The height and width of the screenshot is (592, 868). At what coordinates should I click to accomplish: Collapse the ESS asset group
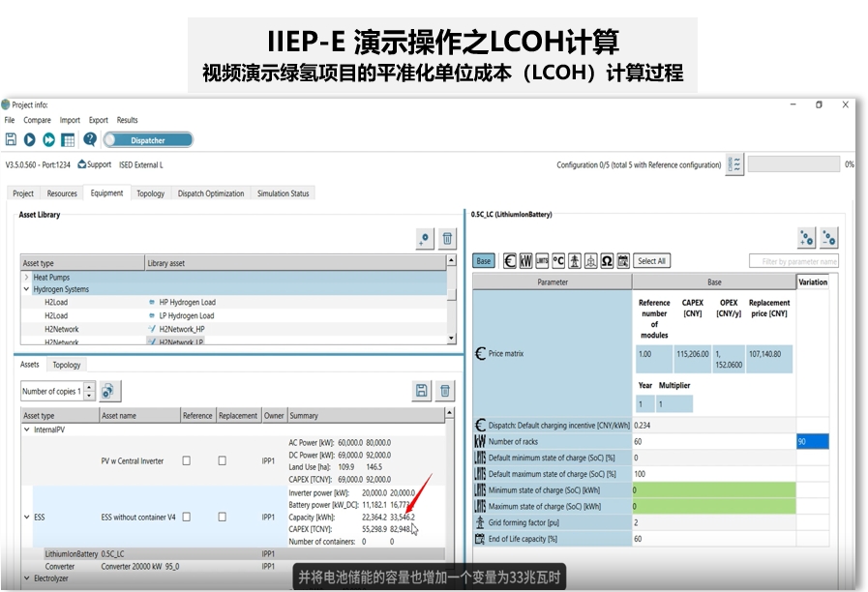click(26, 518)
